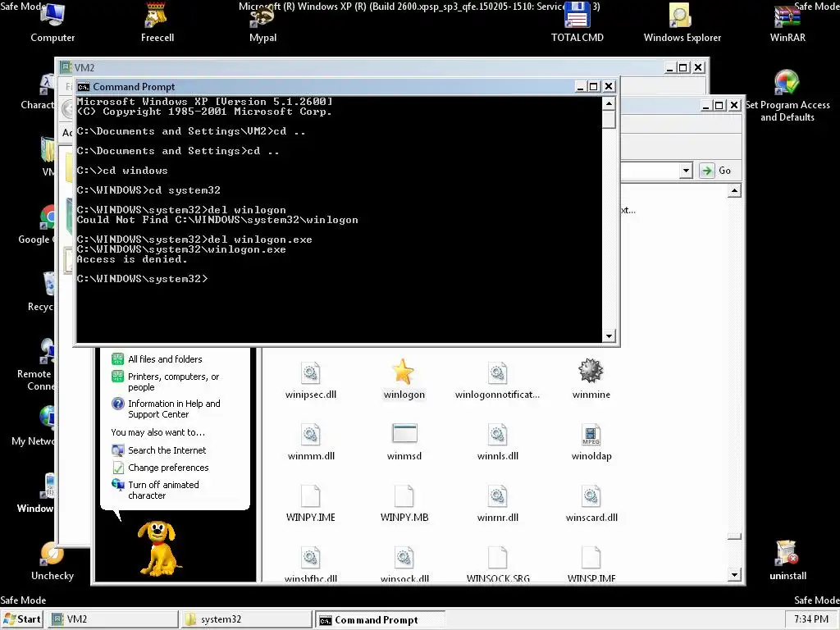Click system32 window scrollbar up arrow
This screenshot has width=840, height=630.
(x=734, y=190)
